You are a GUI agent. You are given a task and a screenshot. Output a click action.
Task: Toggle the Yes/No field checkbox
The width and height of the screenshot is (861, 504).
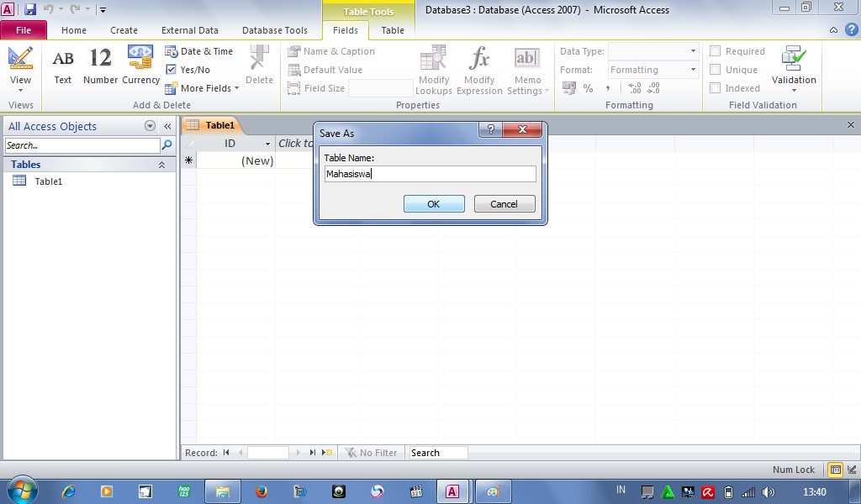tap(171, 70)
